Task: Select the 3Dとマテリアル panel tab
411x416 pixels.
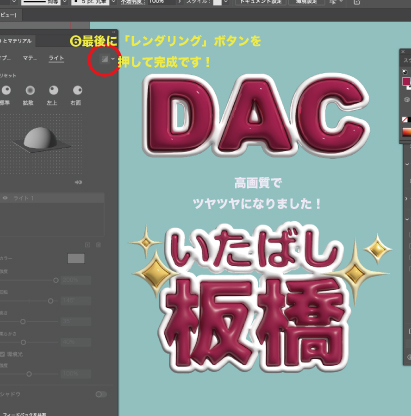Action: click(17, 41)
